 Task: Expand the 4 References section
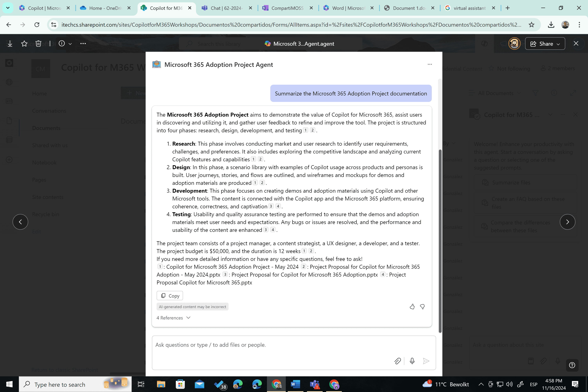point(173,318)
